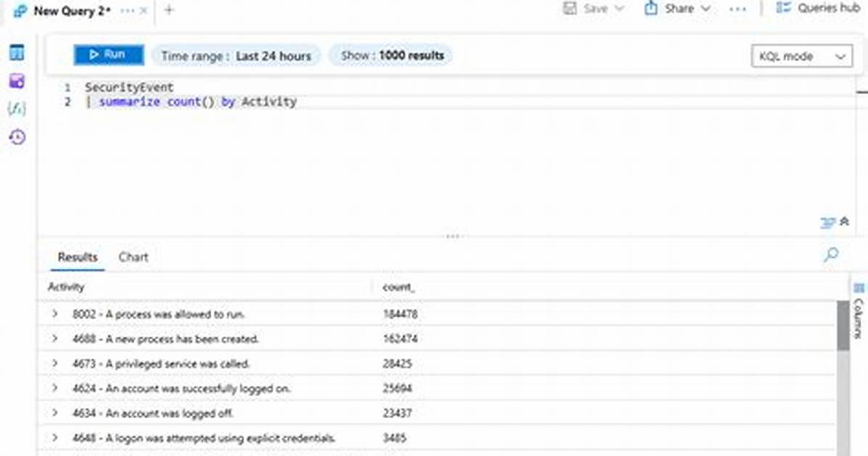Viewport: 868px width, 456px height.
Task: Sort by the Activity column header
Action: 66,287
